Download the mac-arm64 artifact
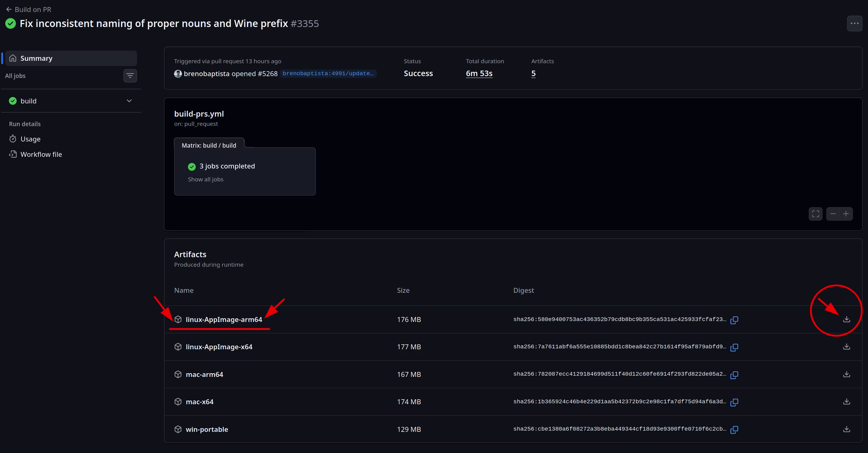The image size is (868, 453). (846, 374)
